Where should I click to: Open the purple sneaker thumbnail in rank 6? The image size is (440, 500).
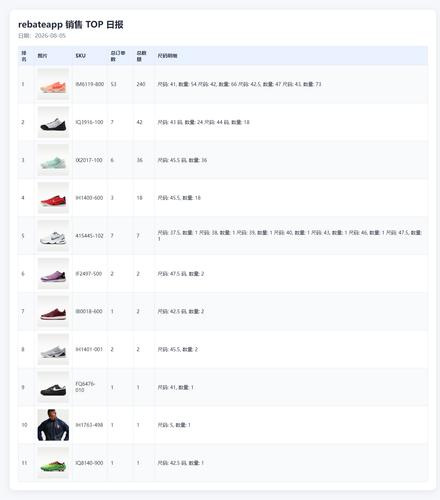tap(53, 274)
